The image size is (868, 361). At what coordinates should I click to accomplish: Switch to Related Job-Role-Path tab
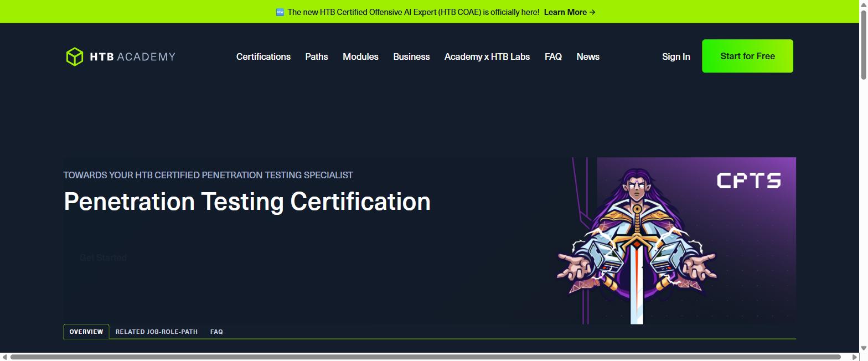point(157,332)
